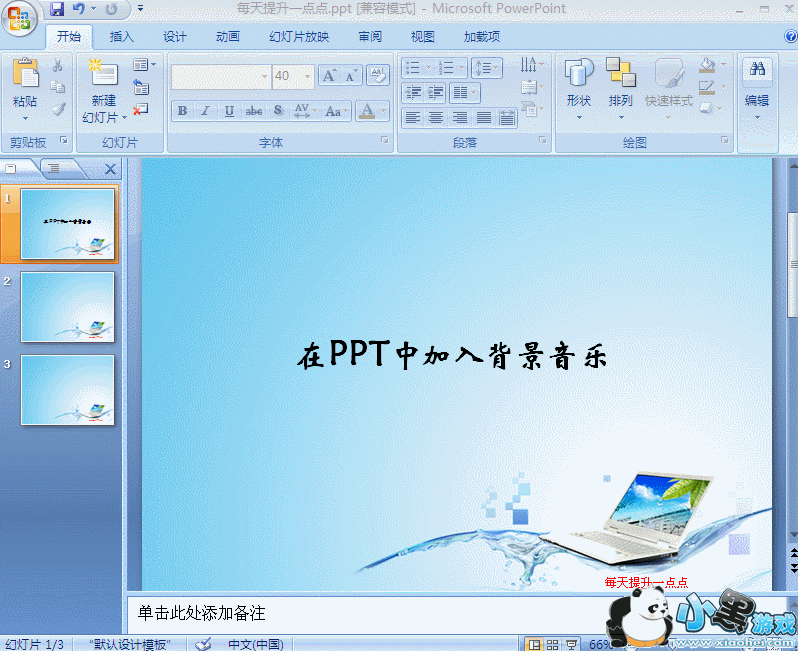Switch to Slide Sorter view

click(553, 644)
